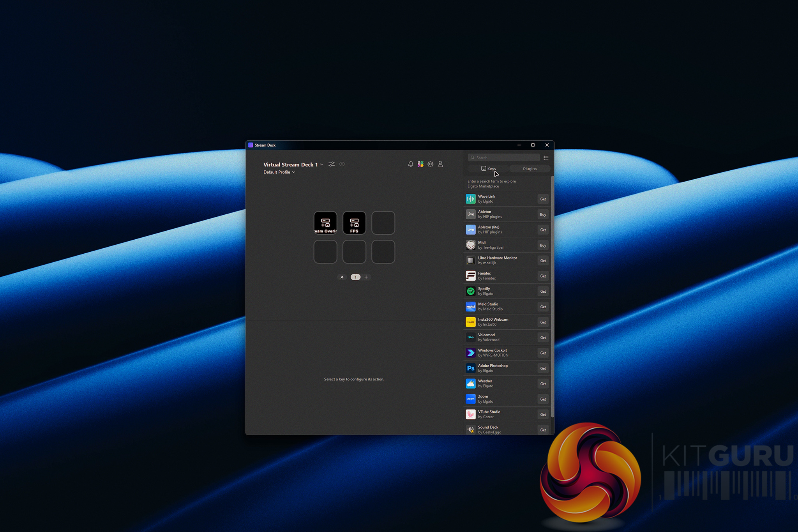Click the Windows Cockpit icon
This screenshot has height=532, width=798.
click(471, 353)
